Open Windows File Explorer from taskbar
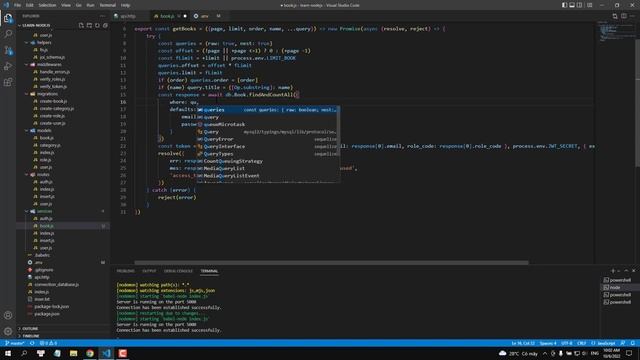Screen dimensions: 640x360 pos(73,353)
